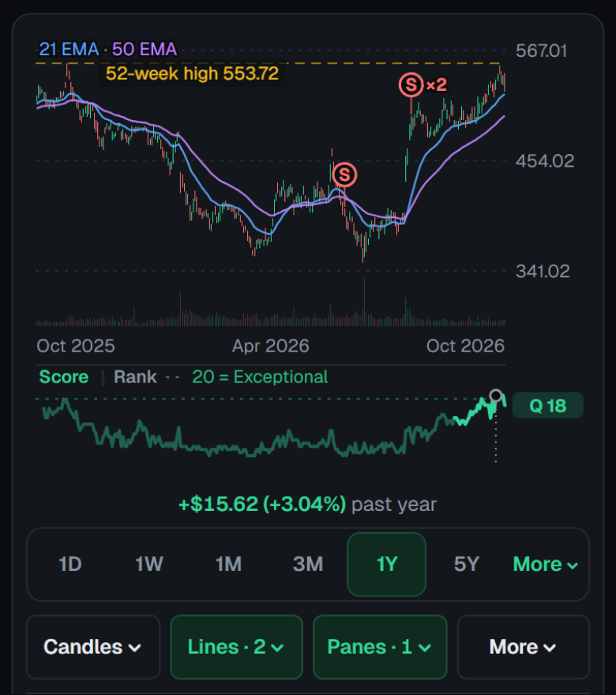Select the 1W time range
The image size is (616, 695).
(x=149, y=564)
